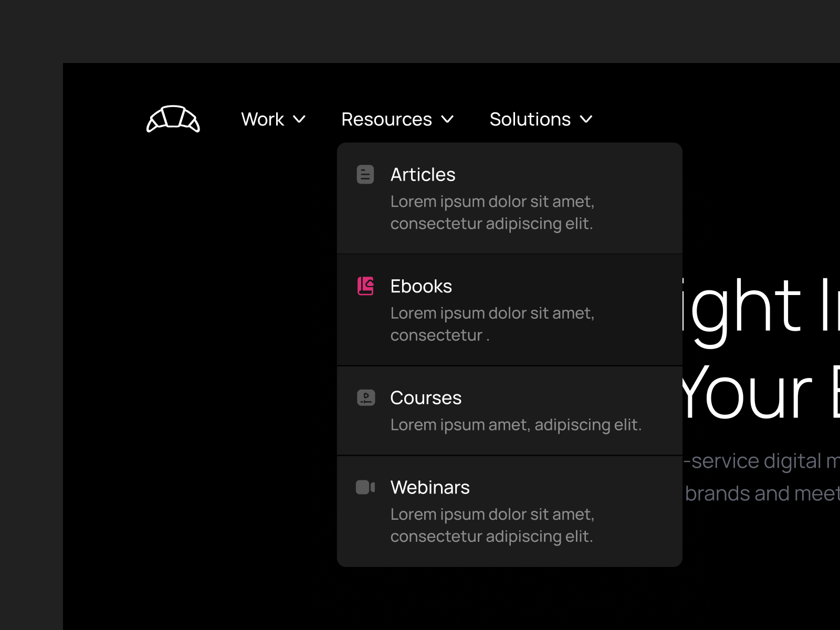Open the Solutions menu
The width and height of the screenshot is (840, 630).
click(x=530, y=120)
